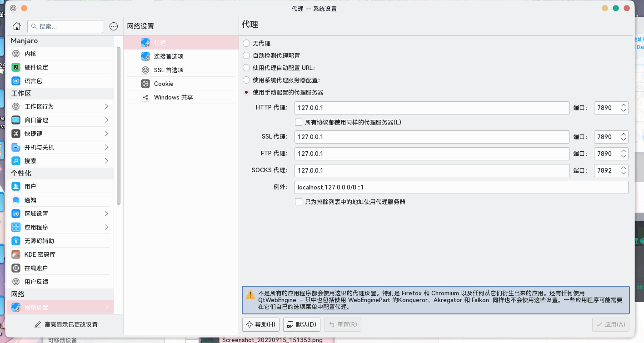Click the HTTP 代理 address field
Viewport: 644px width, 343px height.
pyautogui.click(x=432, y=108)
